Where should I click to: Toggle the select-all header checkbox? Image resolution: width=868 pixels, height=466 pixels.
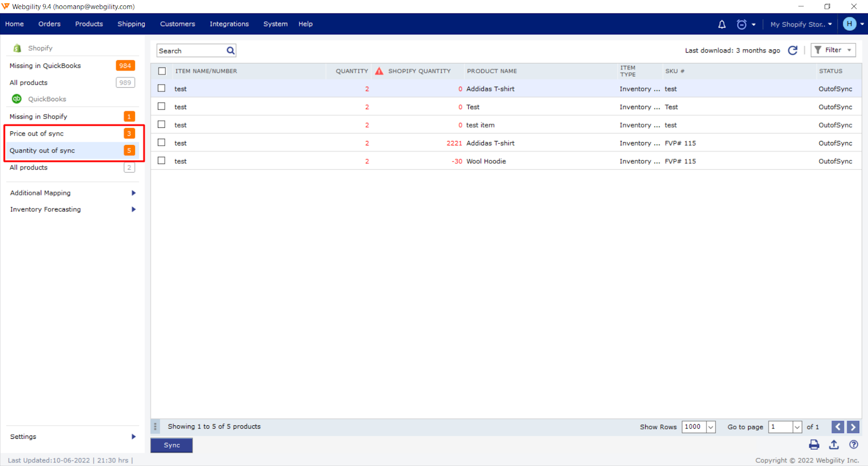[162, 71]
